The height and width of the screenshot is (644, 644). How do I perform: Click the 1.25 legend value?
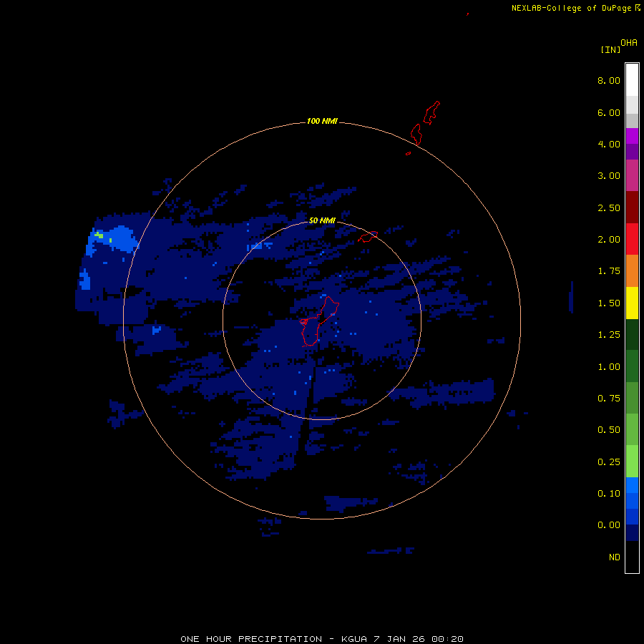click(x=609, y=335)
